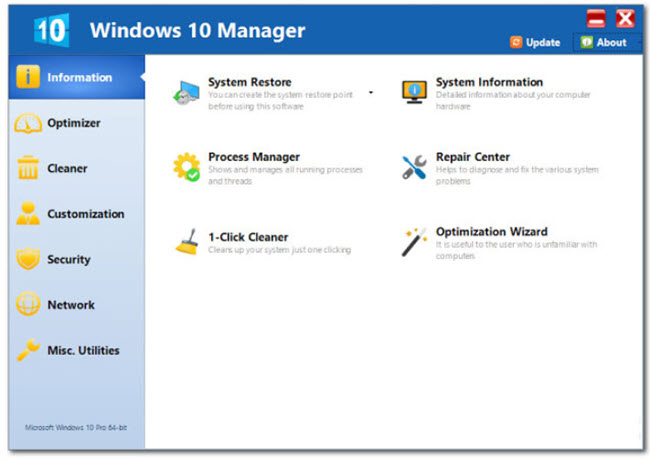The image size is (650, 460).
Task: Click the Process Manager gear icon
Action: [x=186, y=166]
